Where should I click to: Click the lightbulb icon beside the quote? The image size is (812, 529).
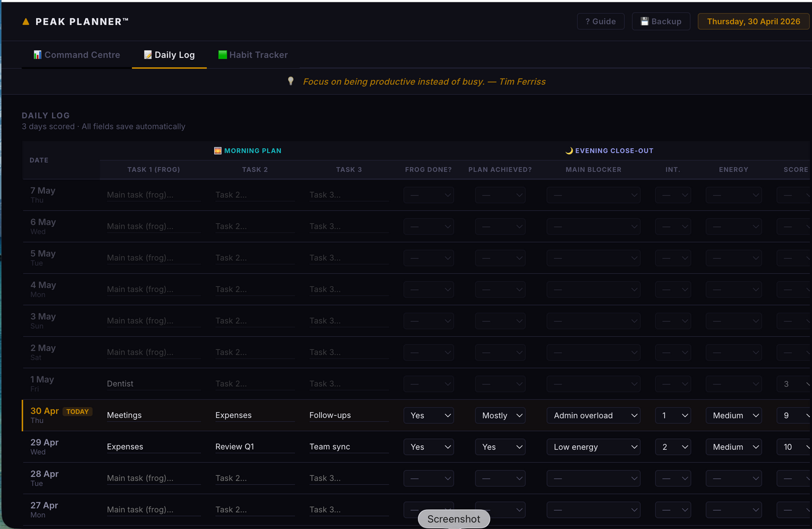click(291, 81)
